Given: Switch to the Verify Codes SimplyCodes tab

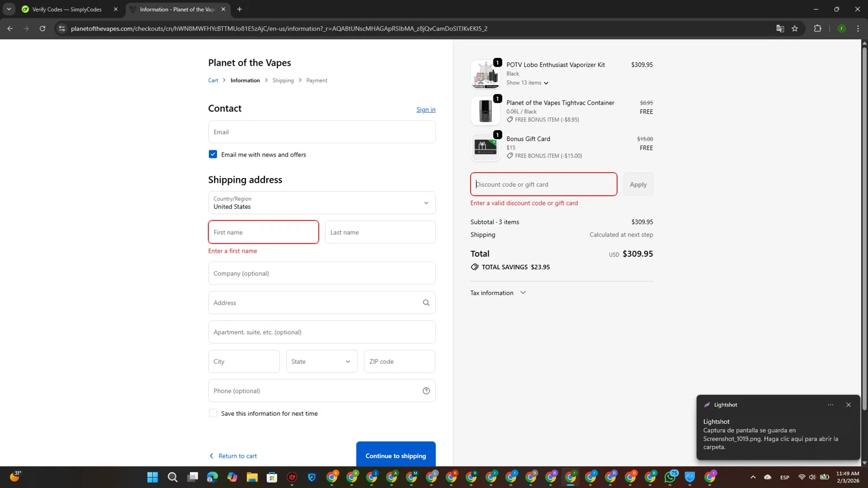Looking at the screenshot, I should point(67,9).
